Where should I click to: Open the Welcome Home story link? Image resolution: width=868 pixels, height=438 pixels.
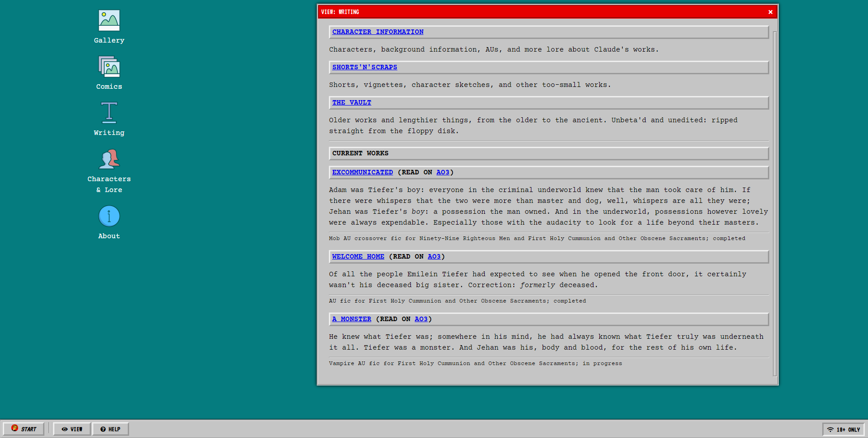[x=358, y=257]
